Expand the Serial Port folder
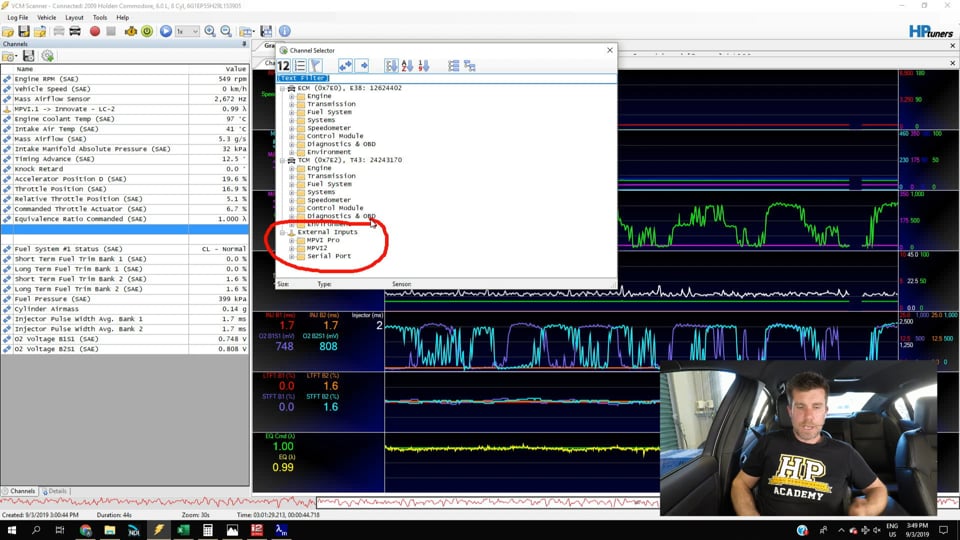This screenshot has height=540, width=960. (292, 256)
